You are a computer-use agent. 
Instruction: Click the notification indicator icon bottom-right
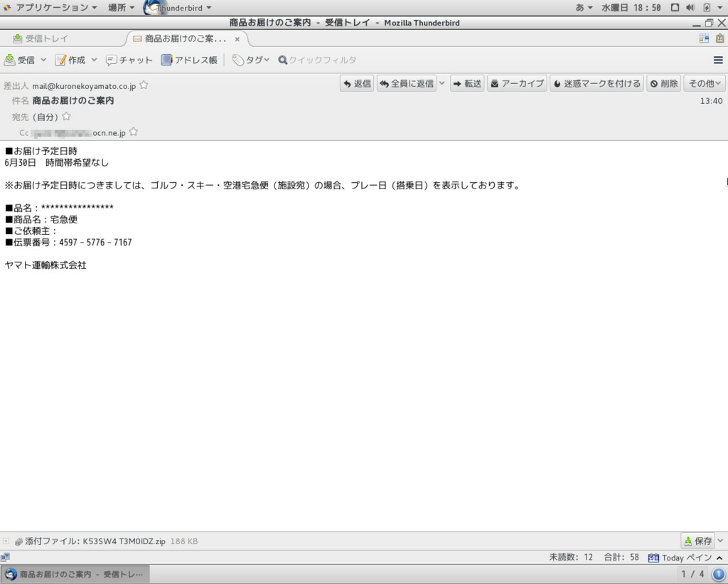pos(718,574)
